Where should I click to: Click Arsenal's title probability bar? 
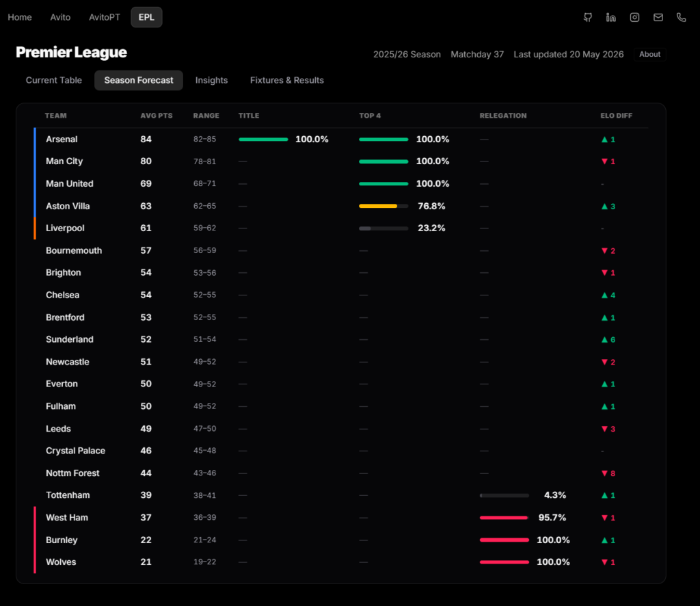point(263,140)
